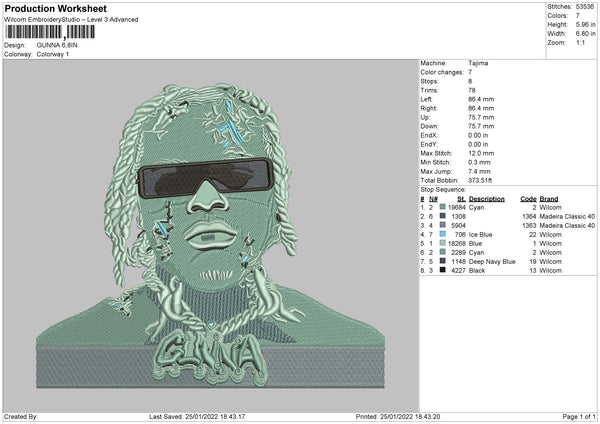The image size is (600, 424).
Task: Click the 'Deep Navy Blue' description
Action: (492, 262)
